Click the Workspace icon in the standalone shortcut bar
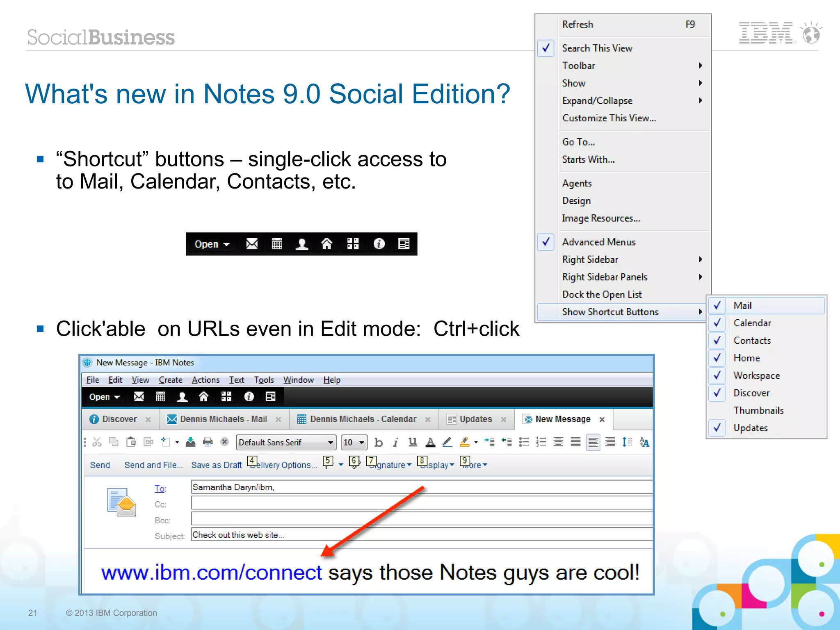The width and height of the screenshot is (840, 630). pyautogui.click(x=353, y=244)
